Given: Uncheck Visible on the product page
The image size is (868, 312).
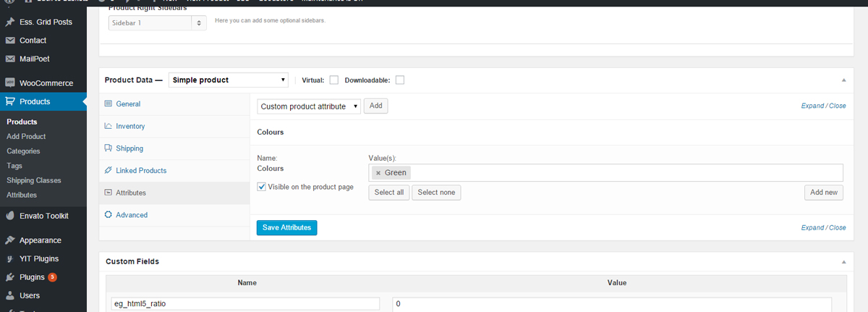Looking at the screenshot, I should tap(262, 187).
